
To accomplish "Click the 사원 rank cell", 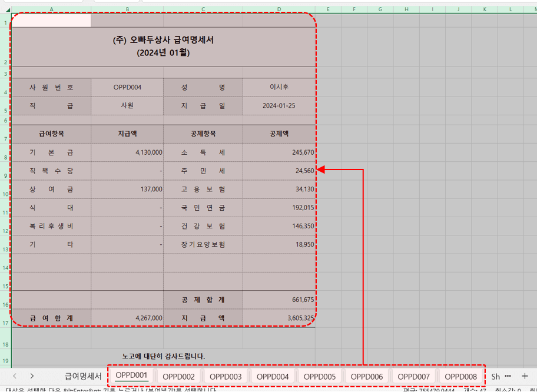I will [x=127, y=106].
